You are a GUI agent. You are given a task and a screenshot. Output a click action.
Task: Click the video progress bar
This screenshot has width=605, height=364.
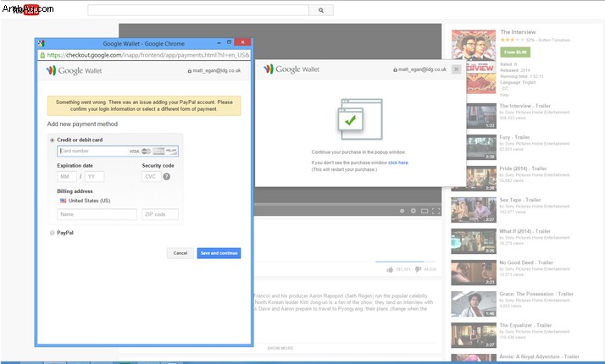pyautogui.click(x=347, y=203)
